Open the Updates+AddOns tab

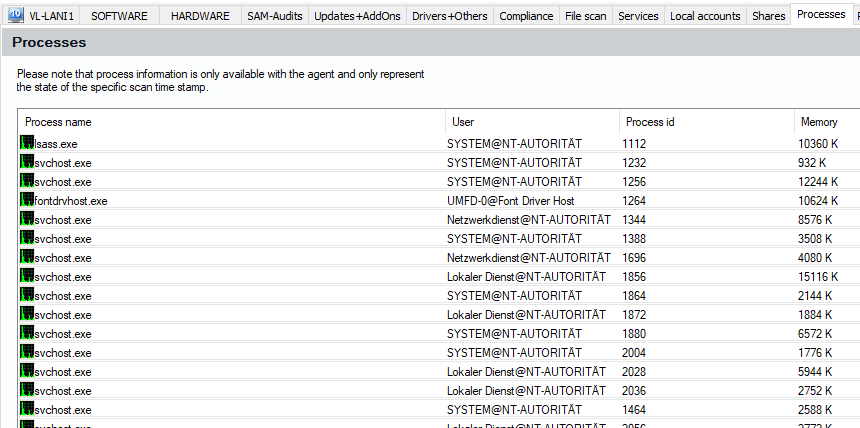355,16
